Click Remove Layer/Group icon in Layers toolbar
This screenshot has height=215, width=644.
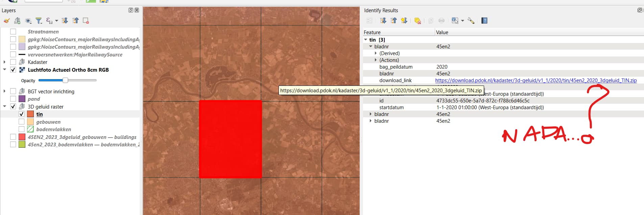(86, 21)
